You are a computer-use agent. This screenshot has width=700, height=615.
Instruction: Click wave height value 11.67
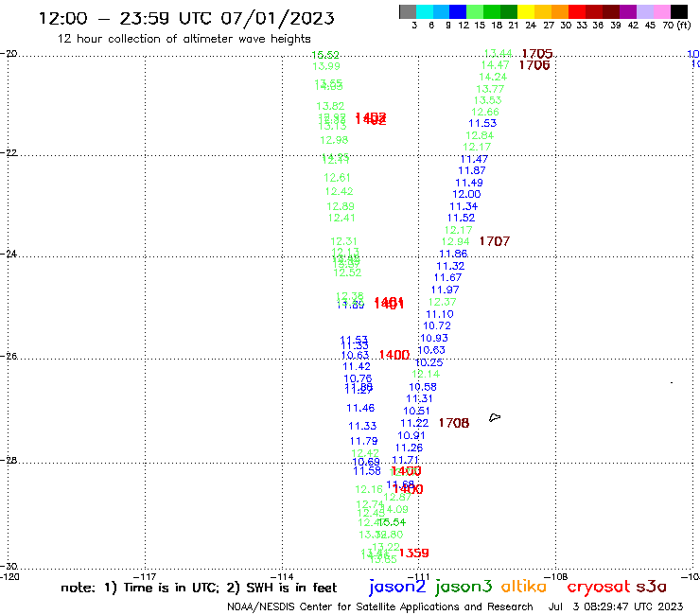click(447, 277)
